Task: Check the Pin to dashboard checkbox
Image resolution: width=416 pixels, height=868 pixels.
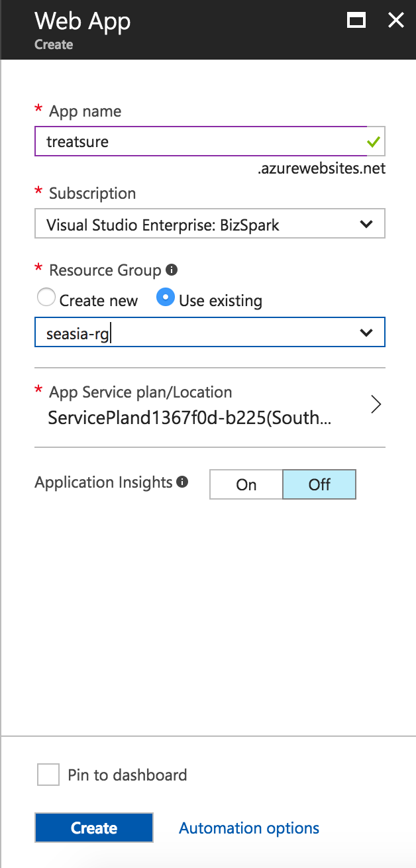Action: (48, 775)
